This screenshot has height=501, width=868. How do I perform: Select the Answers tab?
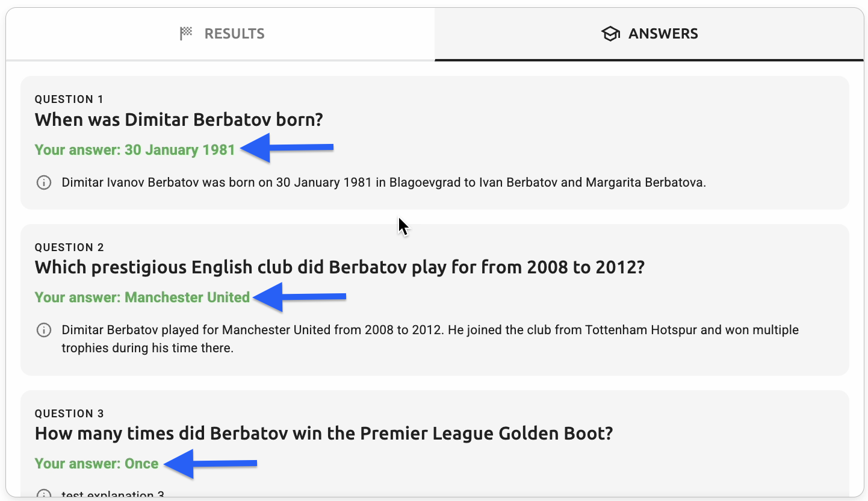(x=649, y=34)
